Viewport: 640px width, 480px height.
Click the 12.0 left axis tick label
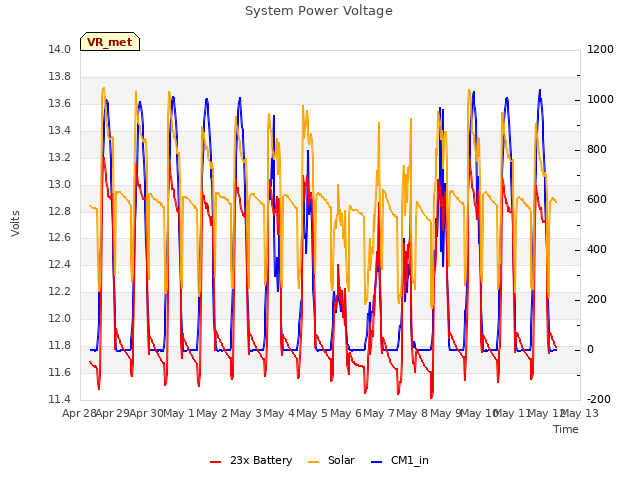coord(60,318)
